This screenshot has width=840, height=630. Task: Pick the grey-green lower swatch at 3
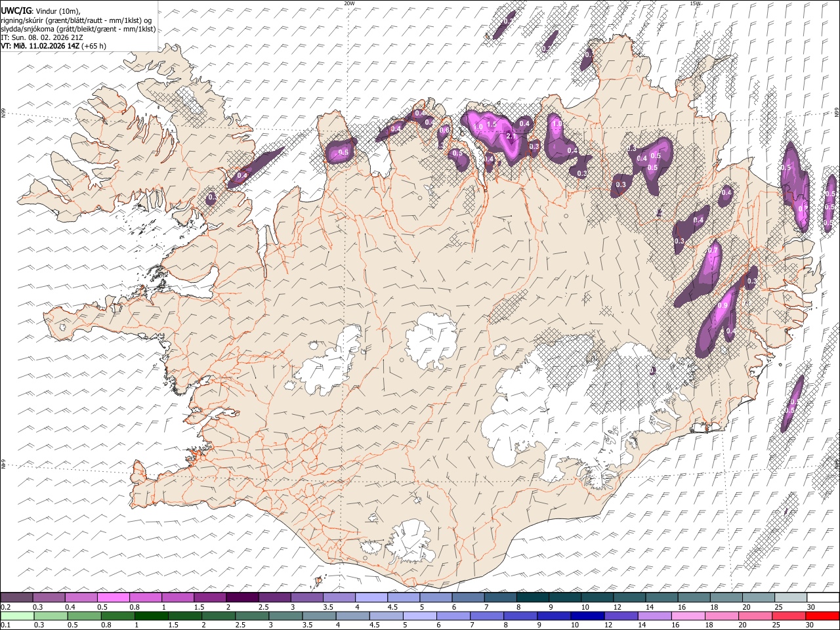point(285,616)
